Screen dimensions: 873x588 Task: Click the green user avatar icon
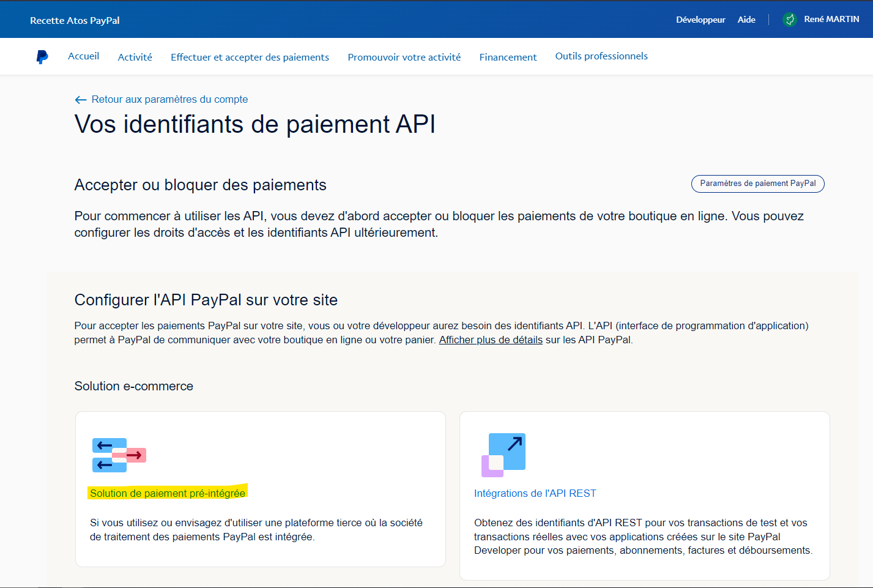[x=790, y=20]
